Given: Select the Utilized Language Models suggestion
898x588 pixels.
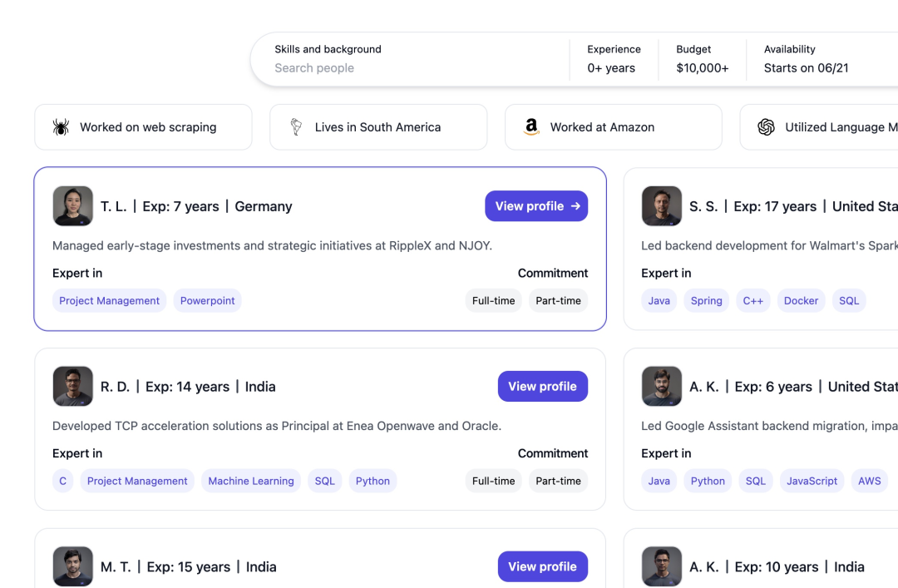Looking at the screenshot, I should pyautogui.click(x=819, y=127).
